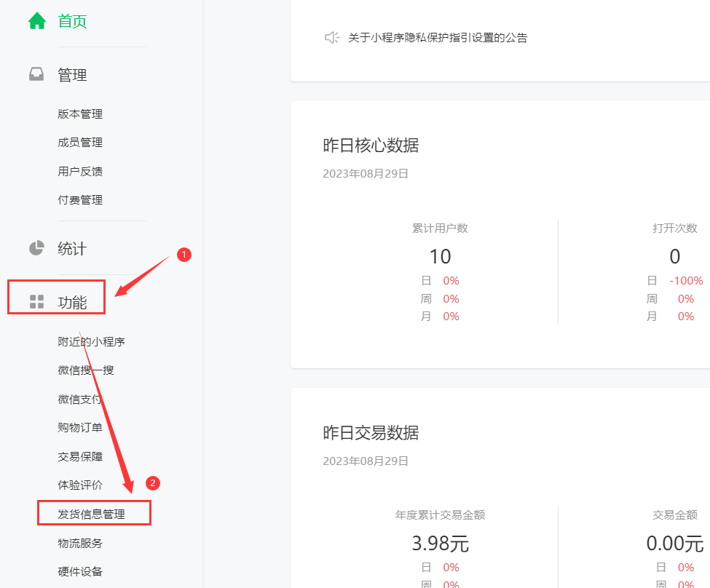This screenshot has width=710, height=588.
Task: Open 首页 in the sidebar
Action: click(72, 21)
